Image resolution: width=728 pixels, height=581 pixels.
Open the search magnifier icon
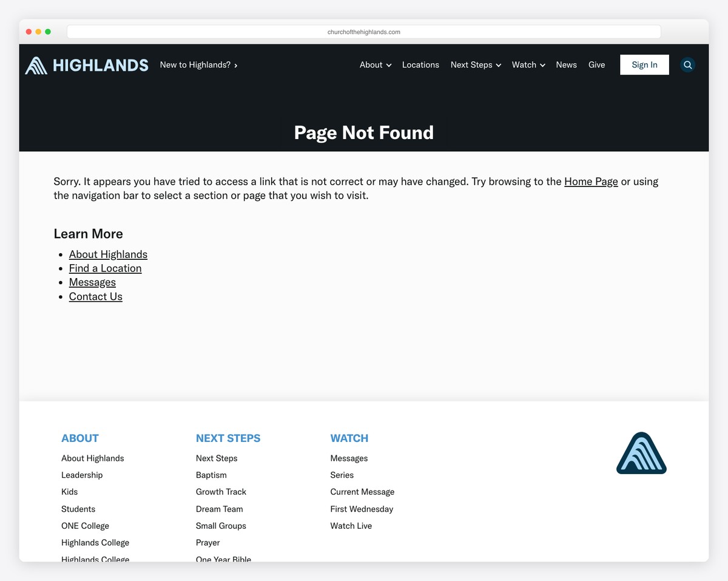pos(687,65)
